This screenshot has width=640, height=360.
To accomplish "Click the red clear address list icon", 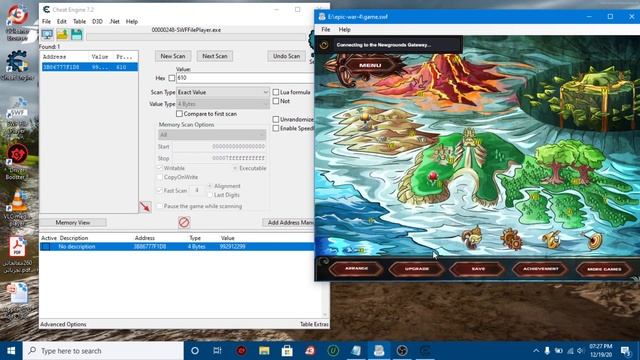I will [x=184, y=222].
